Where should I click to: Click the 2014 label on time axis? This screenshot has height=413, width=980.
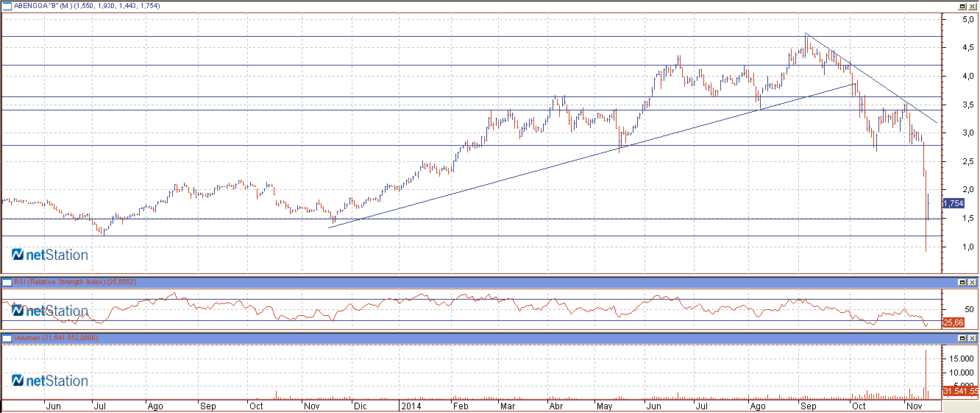[x=411, y=406]
